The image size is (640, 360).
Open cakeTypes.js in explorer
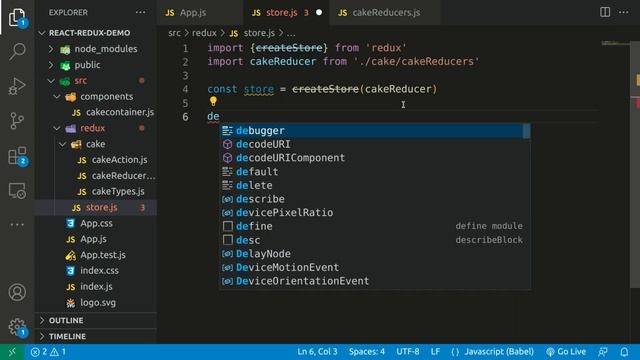pyautogui.click(x=96, y=191)
